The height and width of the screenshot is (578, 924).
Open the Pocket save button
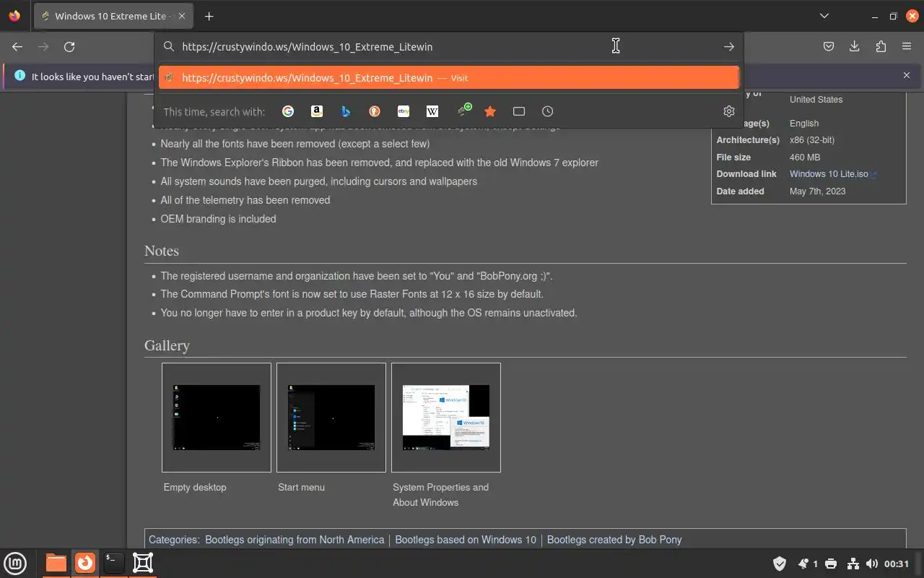click(x=829, y=47)
